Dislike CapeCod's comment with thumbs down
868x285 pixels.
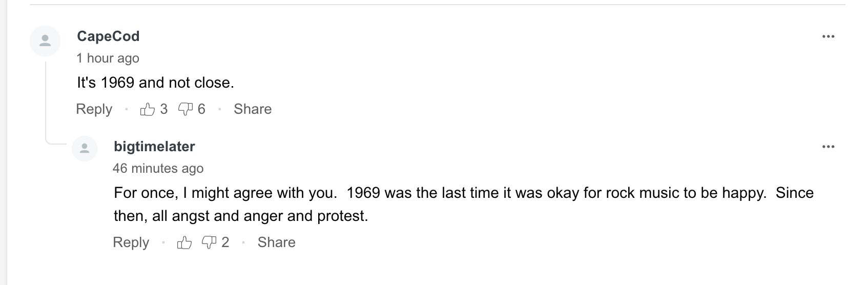click(185, 109)
